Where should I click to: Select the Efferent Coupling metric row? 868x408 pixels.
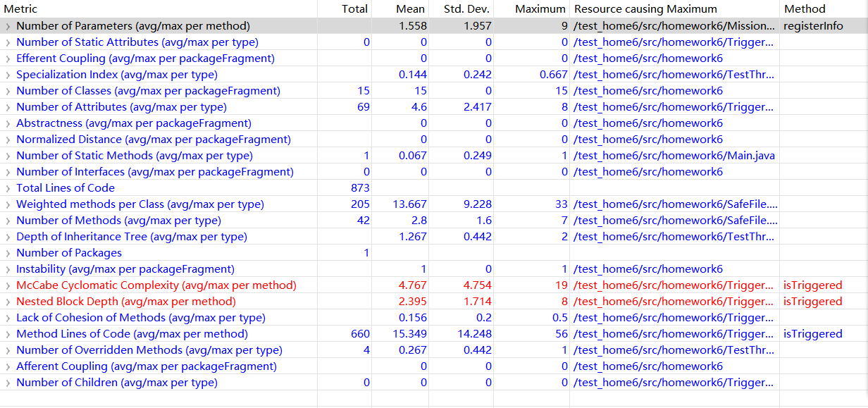[x=145, y=58]
